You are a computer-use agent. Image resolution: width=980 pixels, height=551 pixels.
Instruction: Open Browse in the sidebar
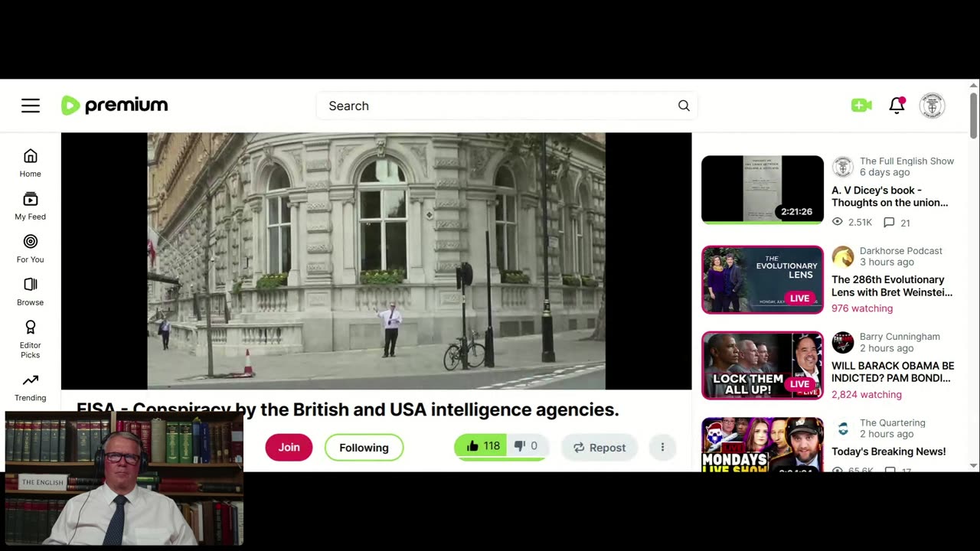[x=31, y=292]
